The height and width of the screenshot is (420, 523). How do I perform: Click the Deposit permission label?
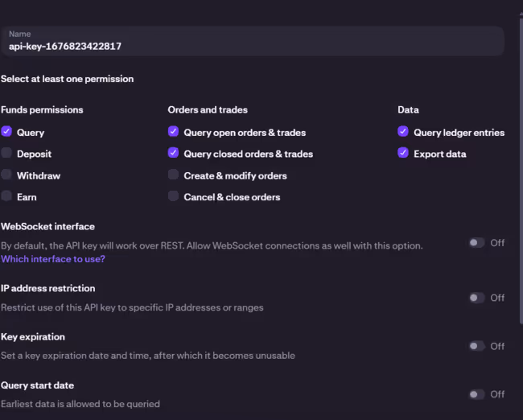pos(34,154)
